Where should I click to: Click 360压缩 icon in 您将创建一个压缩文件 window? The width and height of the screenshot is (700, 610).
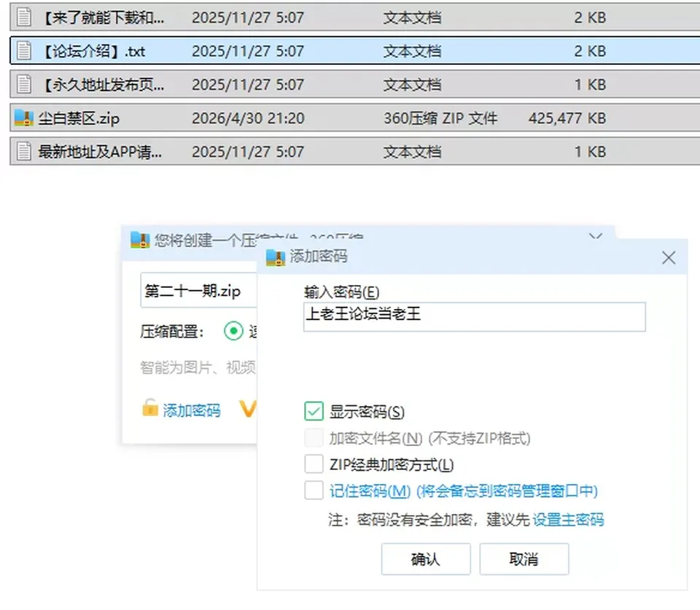click(x=140, y=240)
